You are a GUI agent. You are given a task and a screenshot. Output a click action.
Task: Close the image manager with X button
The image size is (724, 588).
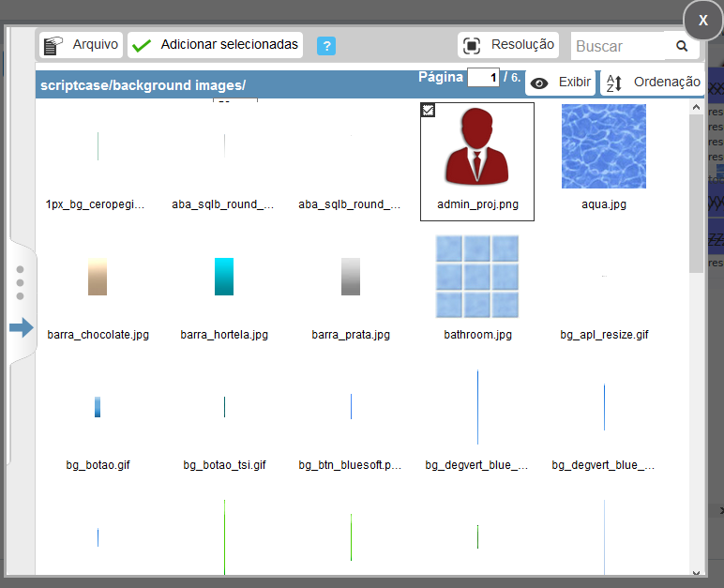click(x=702, y=20)
